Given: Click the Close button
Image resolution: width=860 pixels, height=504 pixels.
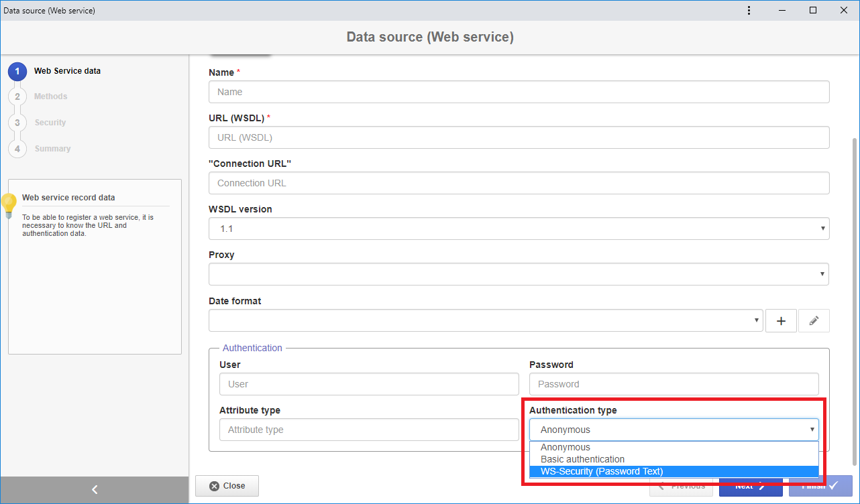Looking at the screenshot, I should click(x=227, y=486).
